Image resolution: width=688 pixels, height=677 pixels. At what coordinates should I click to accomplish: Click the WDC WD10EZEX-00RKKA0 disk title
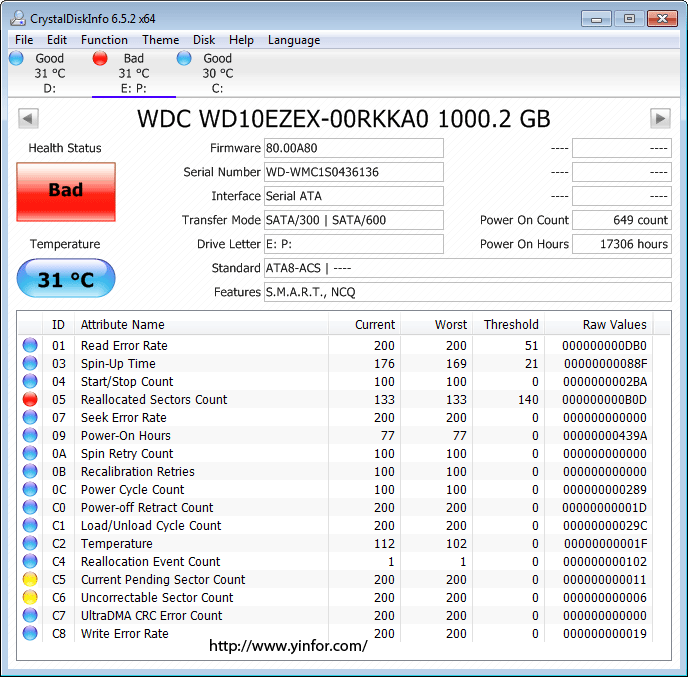coord(344,119)
